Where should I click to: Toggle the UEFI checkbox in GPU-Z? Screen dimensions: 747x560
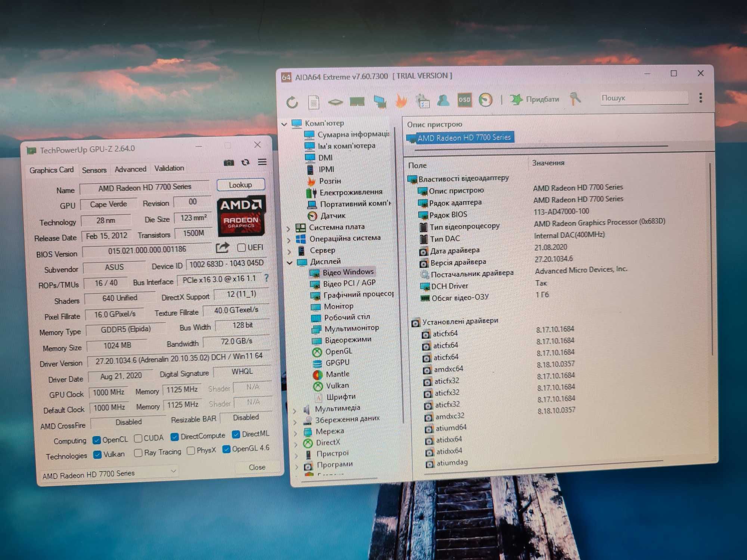pos(242,248)
